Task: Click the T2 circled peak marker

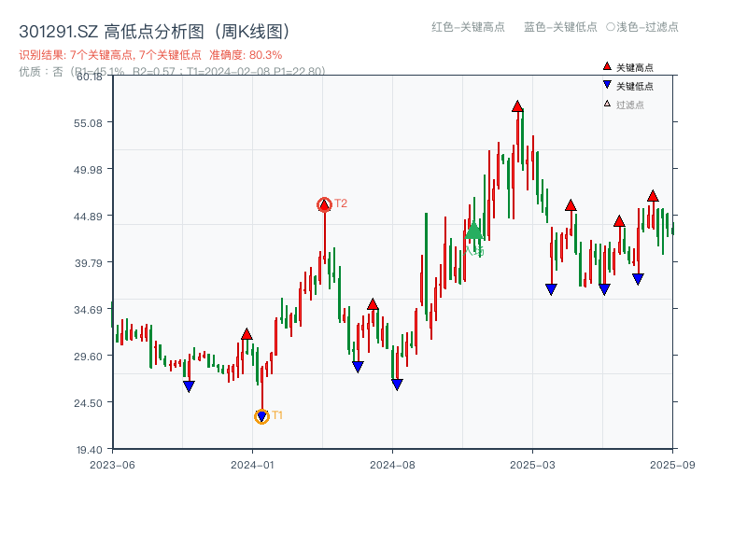Action: [326, 203]
